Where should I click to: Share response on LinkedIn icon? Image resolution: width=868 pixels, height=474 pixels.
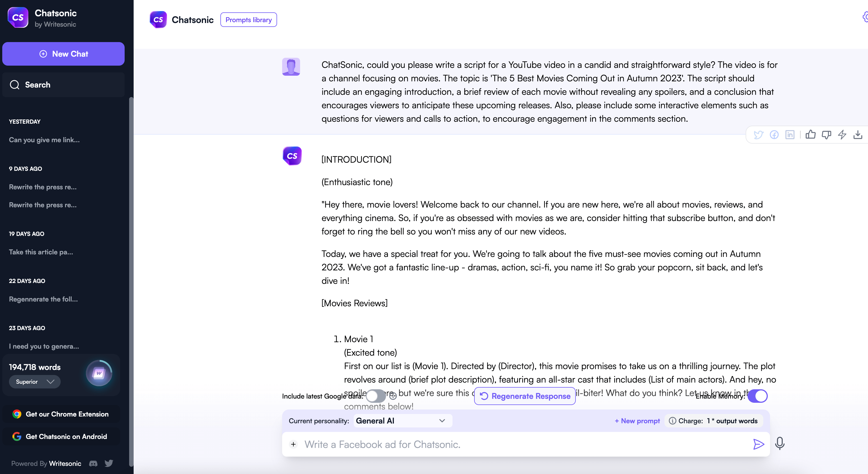[790, 135]
